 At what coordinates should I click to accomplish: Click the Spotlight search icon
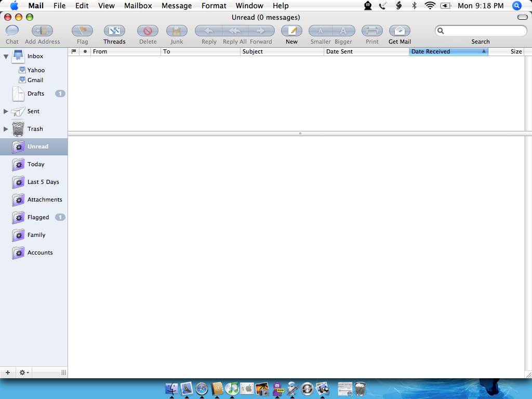click(517, 6)
